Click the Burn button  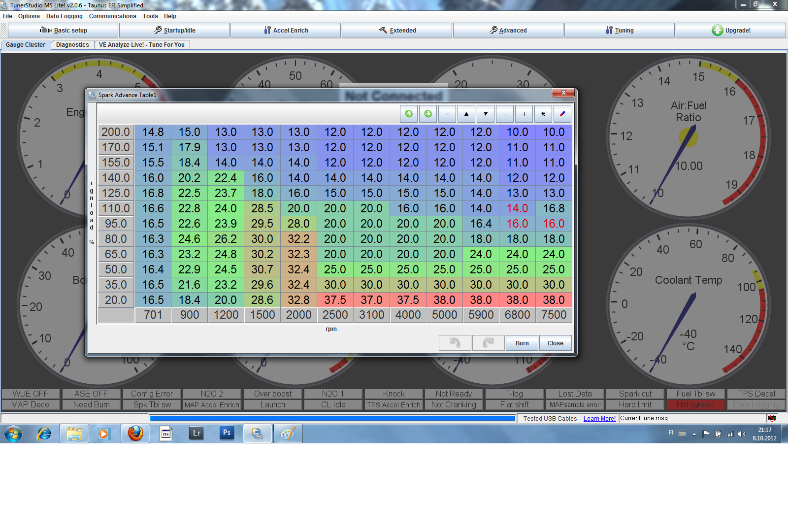(522, 343)
